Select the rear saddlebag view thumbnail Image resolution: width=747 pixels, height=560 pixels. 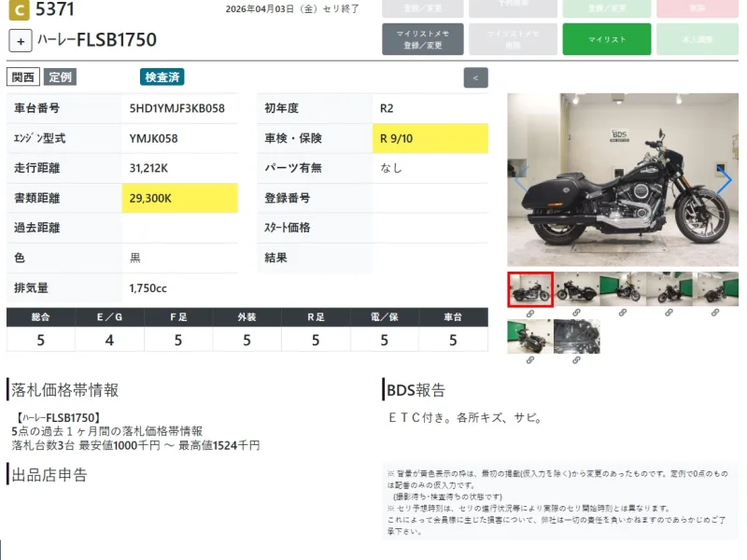pos(530,337)
